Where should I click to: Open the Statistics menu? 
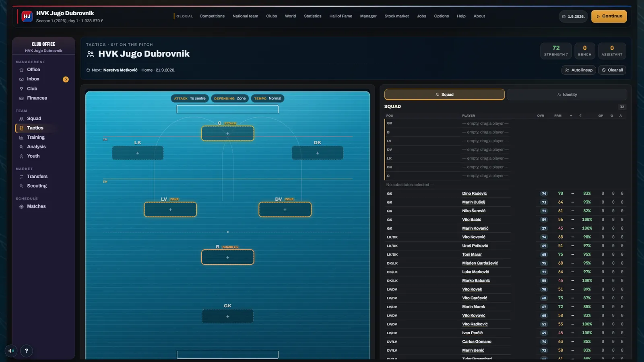click(313, 16)
